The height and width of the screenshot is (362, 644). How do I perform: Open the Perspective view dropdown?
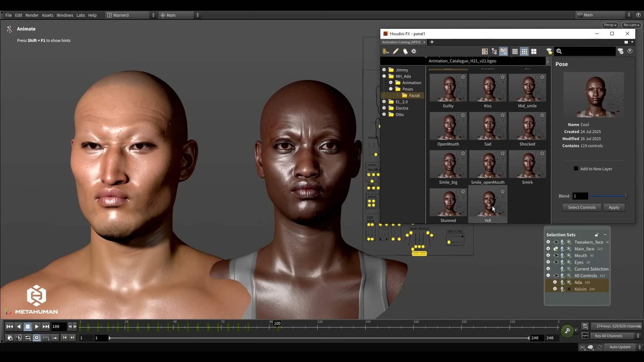point(609,25)
